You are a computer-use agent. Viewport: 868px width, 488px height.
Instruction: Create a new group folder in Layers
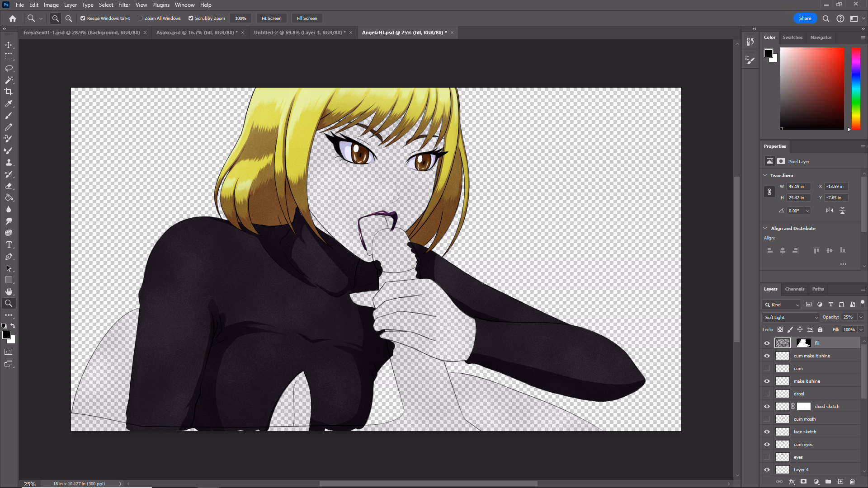pyautogui.click(x=828, y=482)
